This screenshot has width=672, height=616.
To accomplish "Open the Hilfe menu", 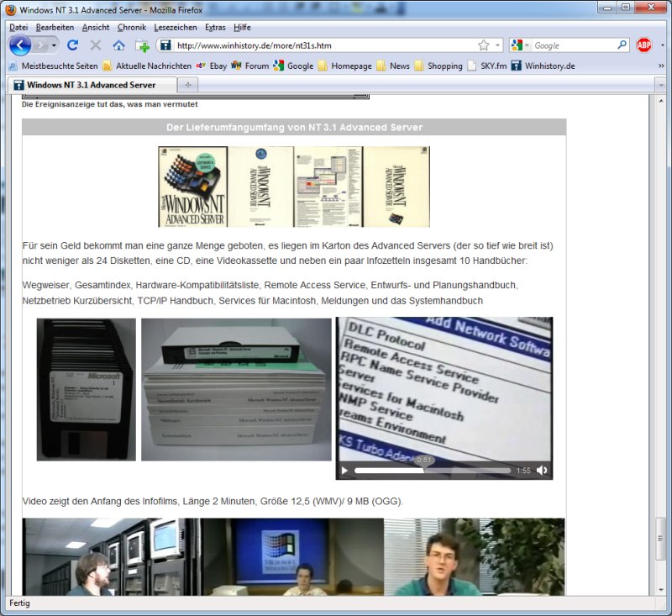I will click(242, 28).
